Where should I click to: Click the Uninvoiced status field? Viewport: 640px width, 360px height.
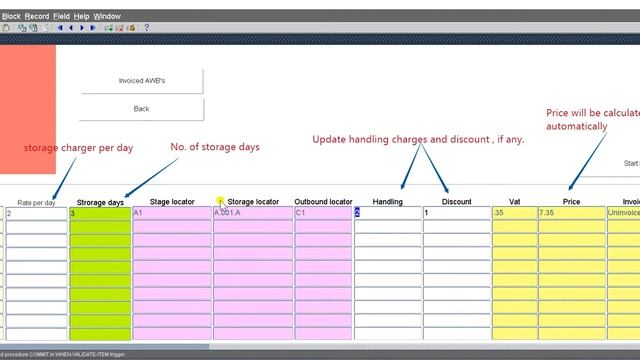tap(623, 213)
